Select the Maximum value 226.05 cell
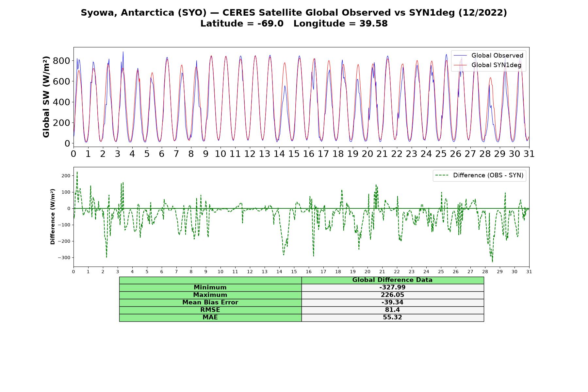 (392, 295)
